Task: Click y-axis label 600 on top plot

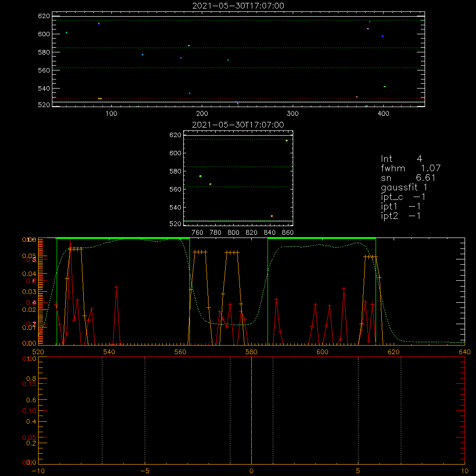Action: click(x=44, y=34)
